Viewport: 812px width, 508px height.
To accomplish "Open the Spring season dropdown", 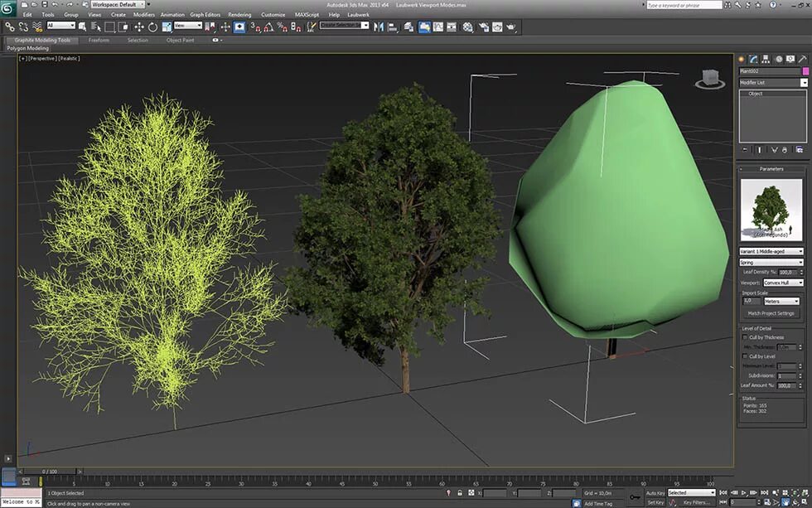I will click(x=771, y=262).
